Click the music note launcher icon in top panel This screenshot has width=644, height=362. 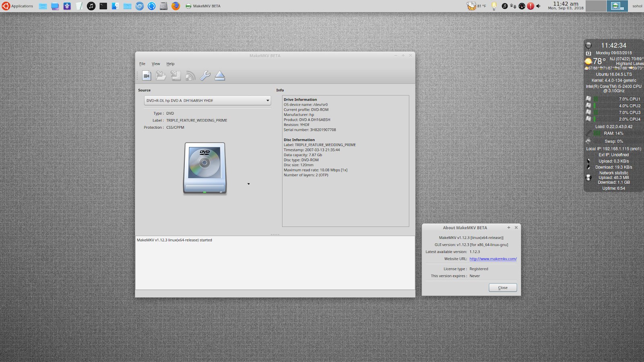coord(91,6)
